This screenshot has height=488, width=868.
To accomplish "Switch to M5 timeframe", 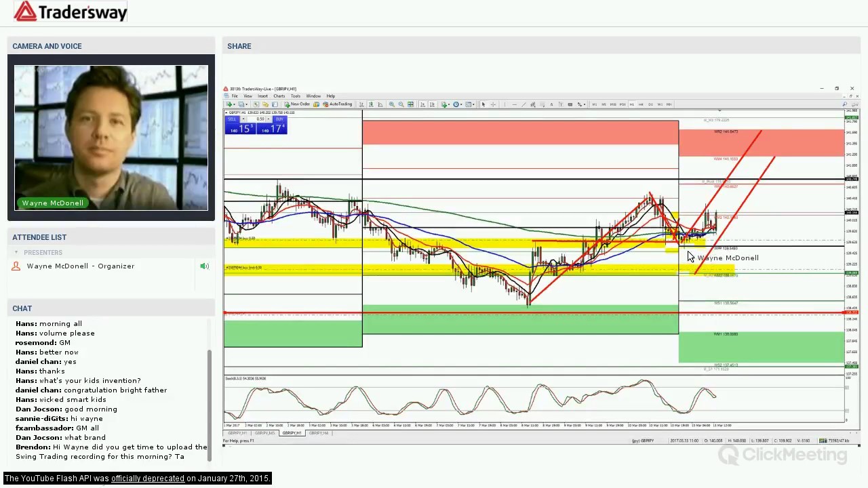I will (604, 104).
